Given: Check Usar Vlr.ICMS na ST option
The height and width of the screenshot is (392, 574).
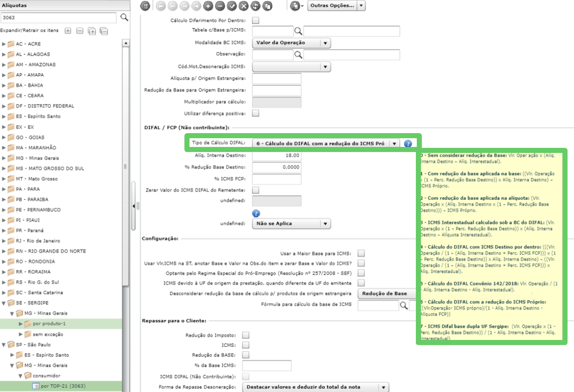Looking at the screenshot, I should coord(361,263).
